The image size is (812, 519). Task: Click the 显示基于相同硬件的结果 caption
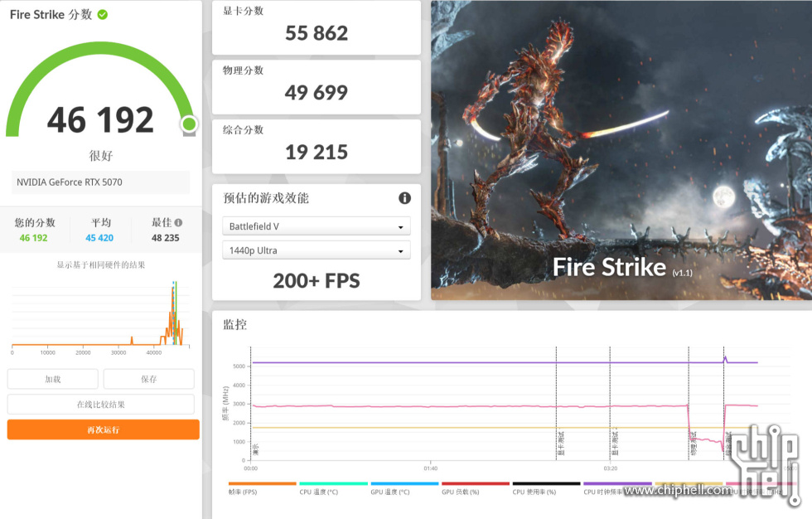pos(101,265)
